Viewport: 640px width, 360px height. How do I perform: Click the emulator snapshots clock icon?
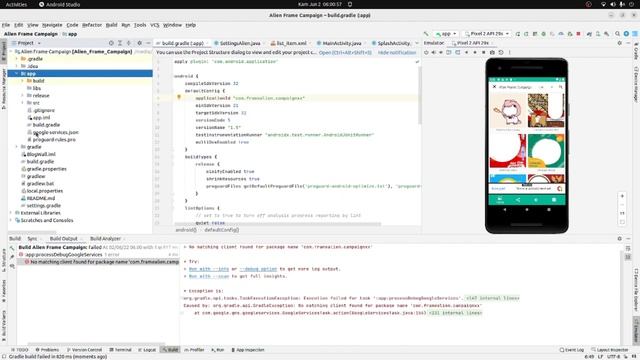click(501, 52)
